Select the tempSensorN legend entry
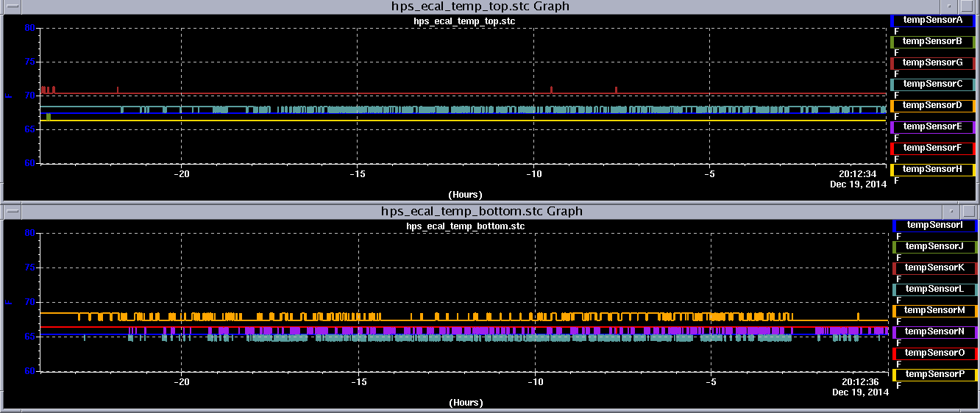 934,332
